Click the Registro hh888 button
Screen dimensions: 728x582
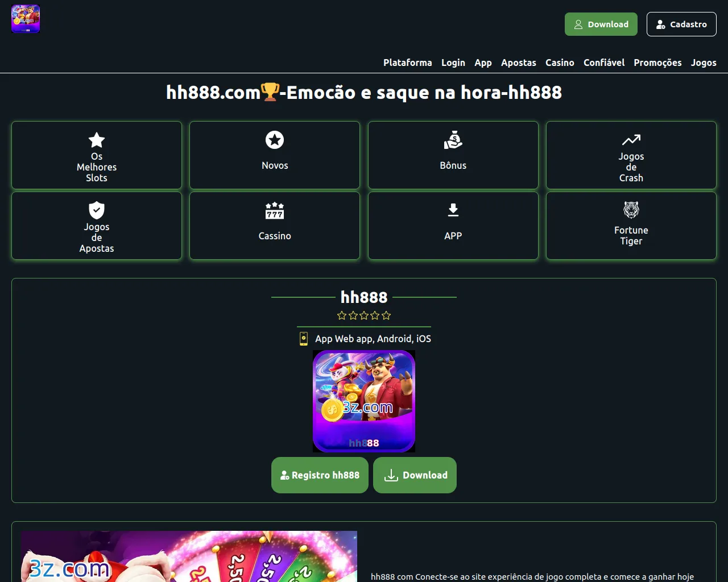(320, 475)
